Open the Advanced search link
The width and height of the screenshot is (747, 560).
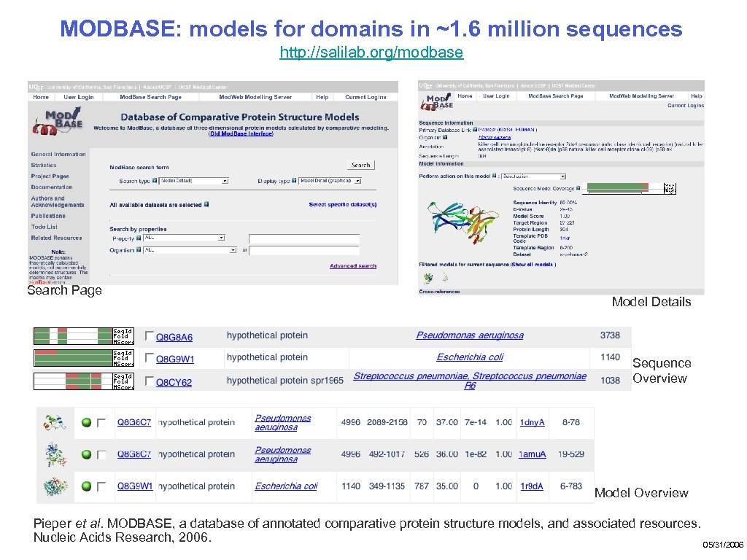coord(353,265)
